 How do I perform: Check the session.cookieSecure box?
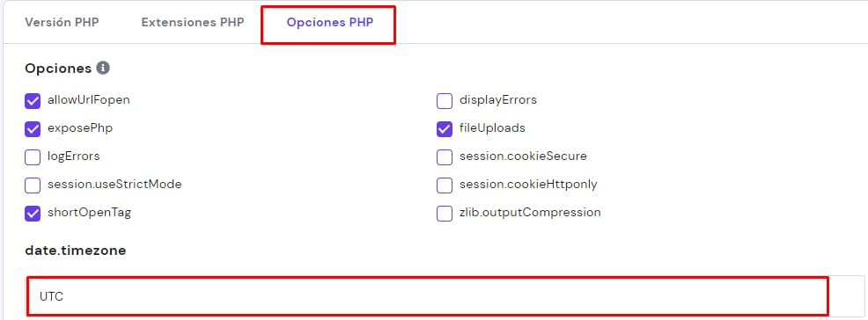(445, 157)
